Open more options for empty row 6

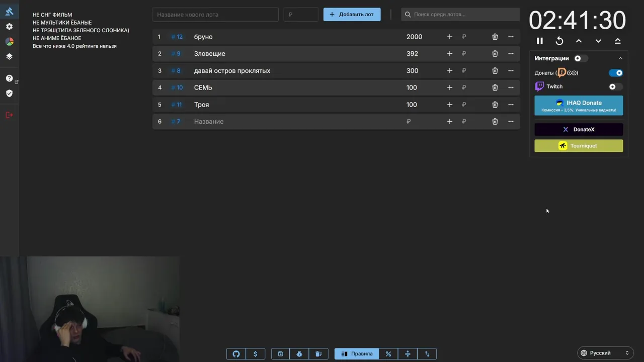pyautogui.click(x=511, y=121)
